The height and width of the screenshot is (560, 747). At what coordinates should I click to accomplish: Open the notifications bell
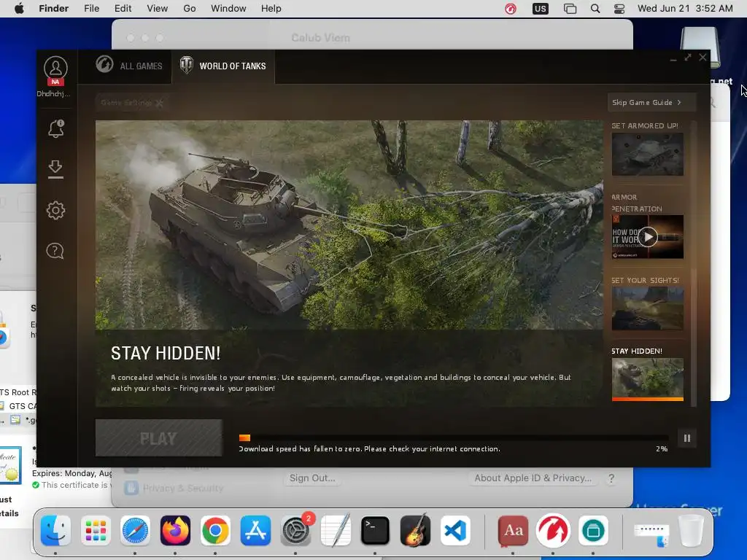[x=55, y=128]
